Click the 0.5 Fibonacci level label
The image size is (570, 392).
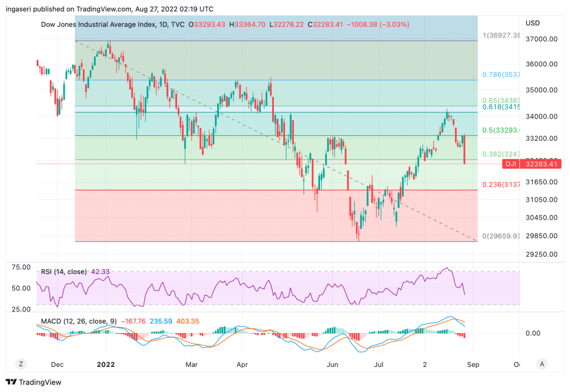point(502,130)
